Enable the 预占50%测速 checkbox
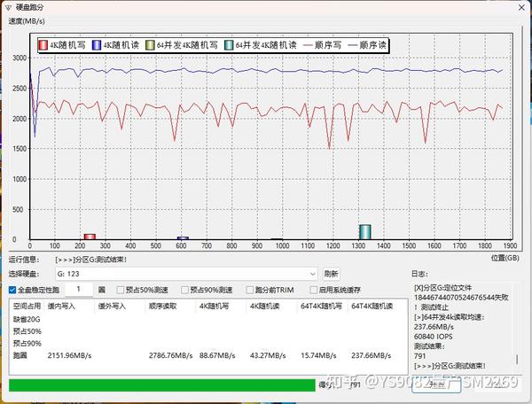 click(x=120, y=290)
